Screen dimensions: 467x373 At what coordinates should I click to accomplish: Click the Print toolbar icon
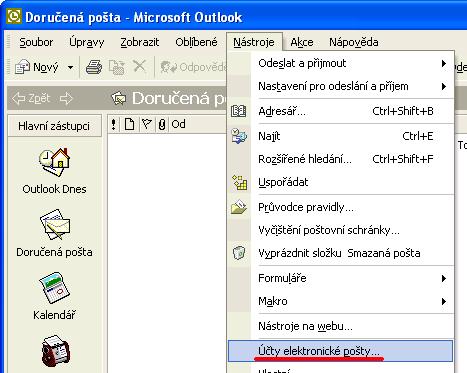pos(94,67)
